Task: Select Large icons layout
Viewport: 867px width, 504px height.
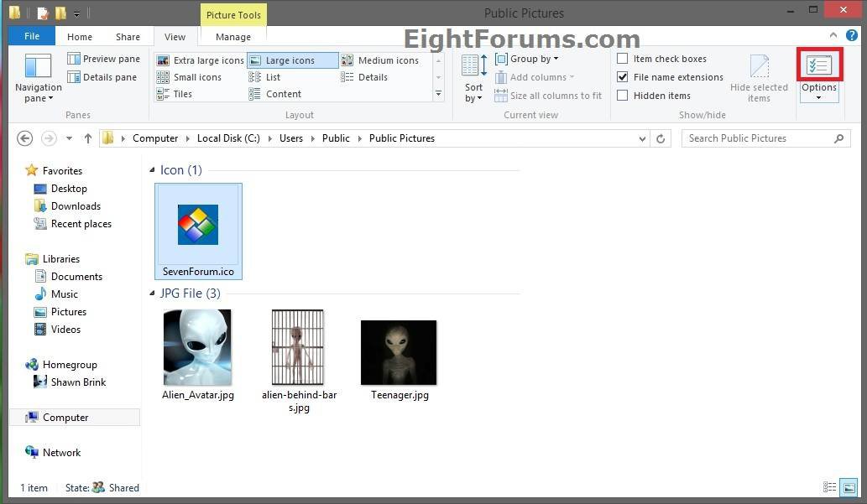Action: 292,60
